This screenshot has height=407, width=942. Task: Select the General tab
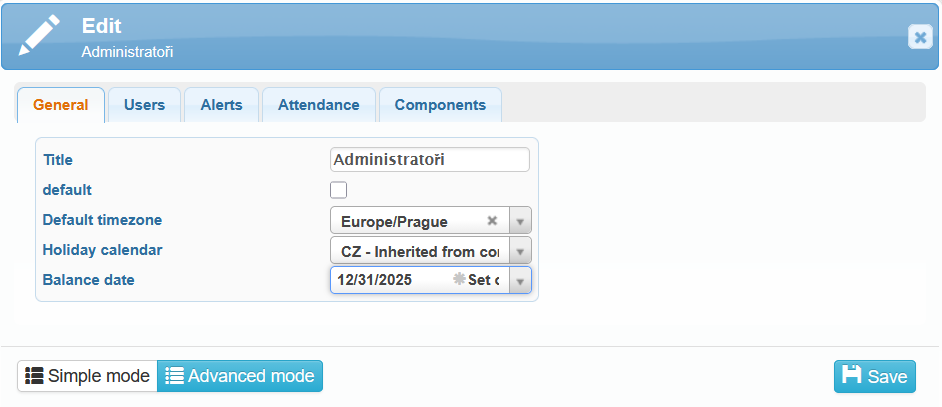coord(61,105)
